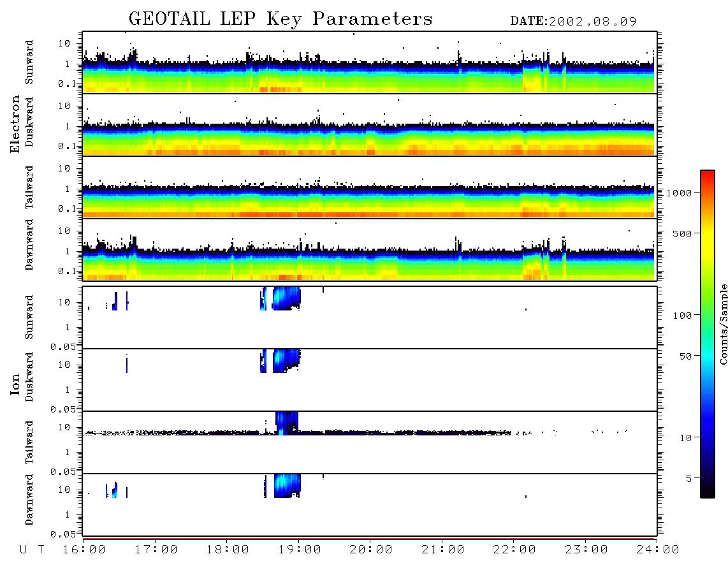Image resolution: width=728 pixels, height=561 pixels.
Task: Click the 16:00 time tick label
Action: 85,550
